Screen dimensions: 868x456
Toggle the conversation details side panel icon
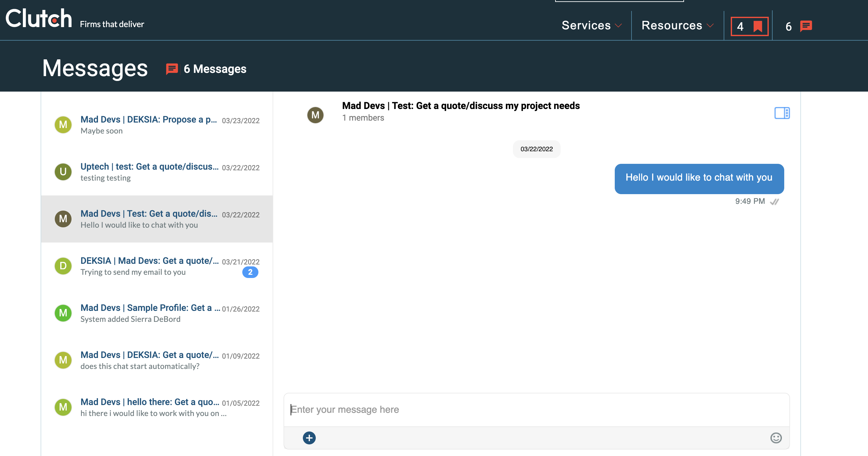pos(782,113)
